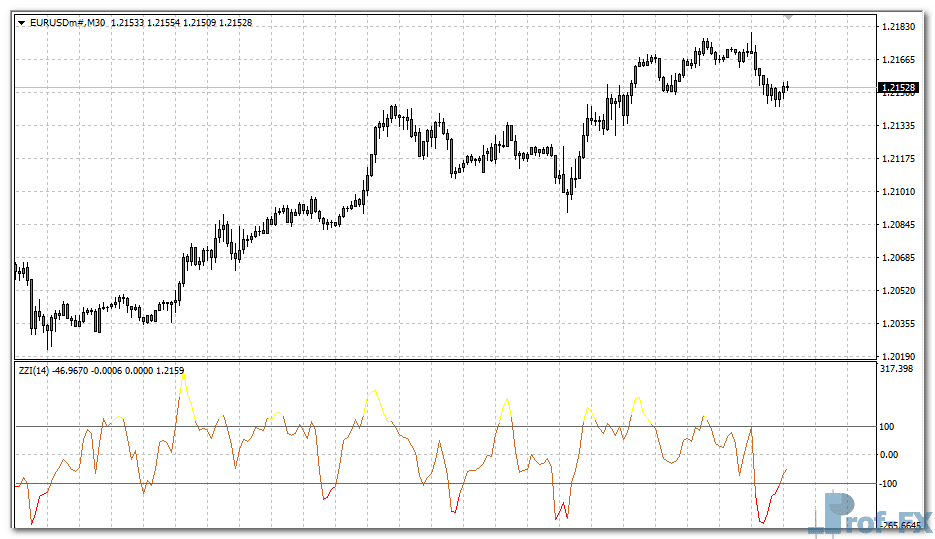This screenshot has width=935, height=539.
Task: Click the most recent candlestick on chart
Action: [787, 87]
